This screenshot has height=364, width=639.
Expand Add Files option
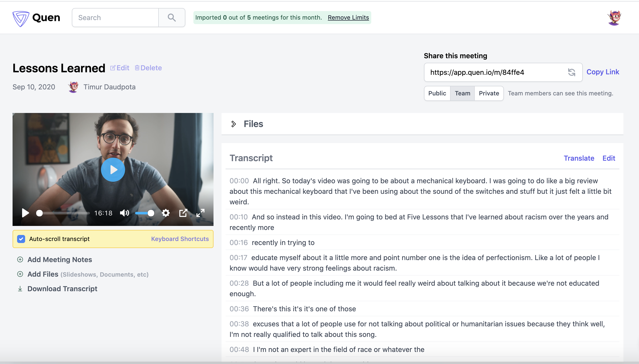pyautogui.click(x=43, y=274)
